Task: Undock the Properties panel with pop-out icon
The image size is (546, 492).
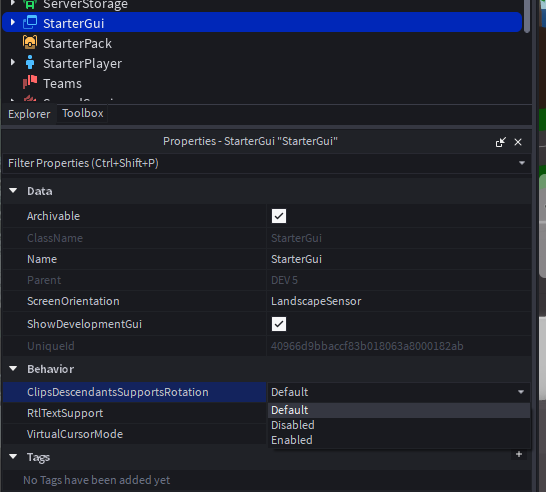Action: point(500,142)
